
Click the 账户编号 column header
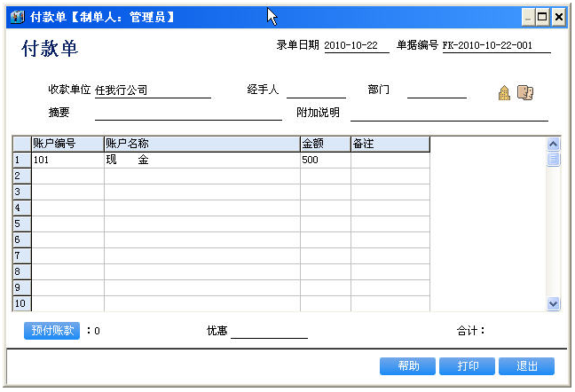point(67,144)
